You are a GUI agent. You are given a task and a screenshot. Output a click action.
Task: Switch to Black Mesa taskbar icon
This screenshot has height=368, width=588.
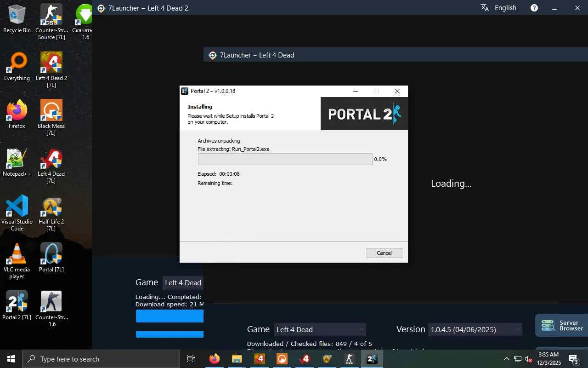tap(282, 359)
